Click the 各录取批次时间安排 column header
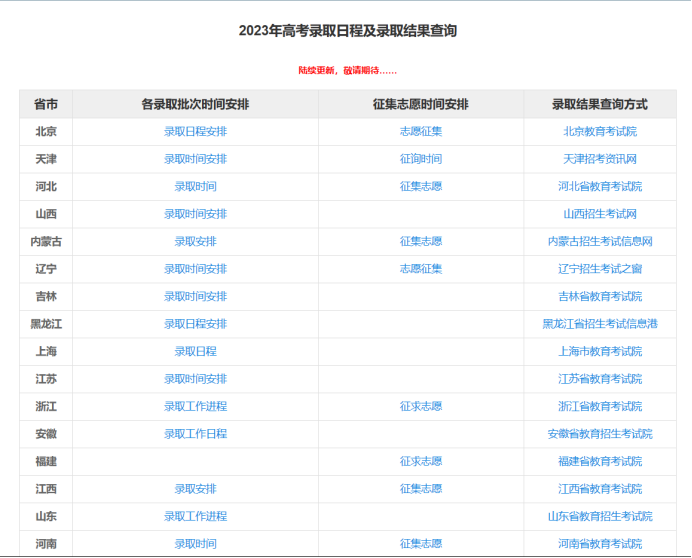This screenshot has width=692, height=558. pyautogui.click(x=196, y=104)
